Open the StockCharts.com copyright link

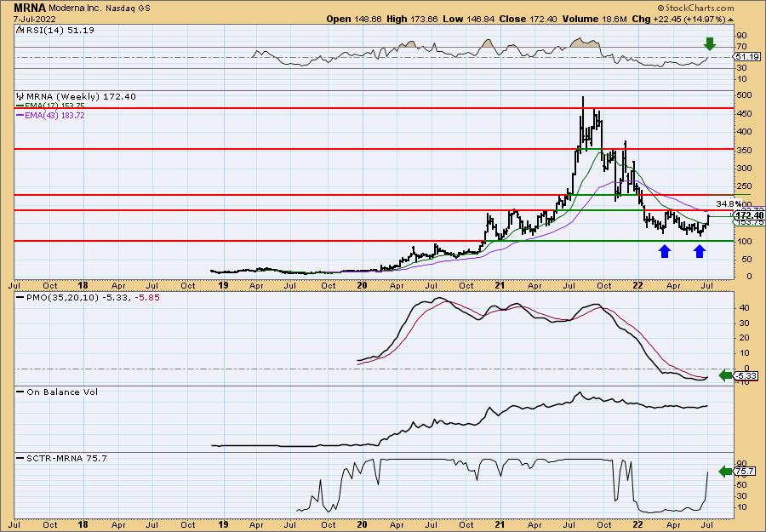695,8
